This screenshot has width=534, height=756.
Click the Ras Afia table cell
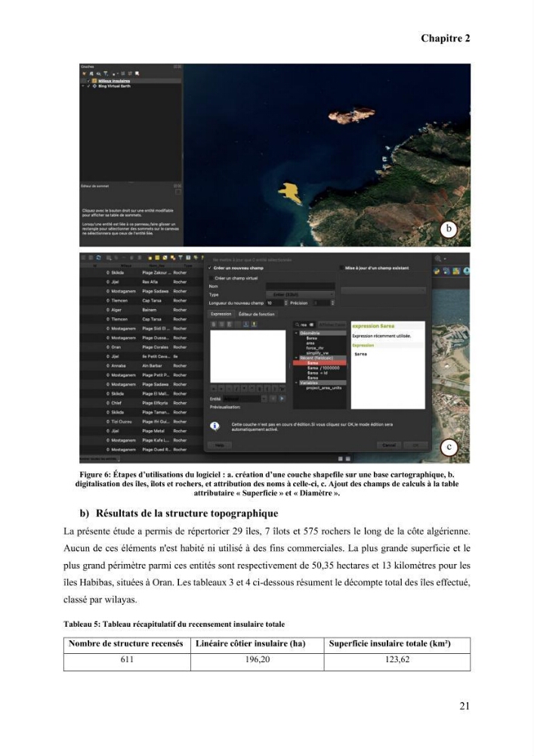click(x=150, y=281)
